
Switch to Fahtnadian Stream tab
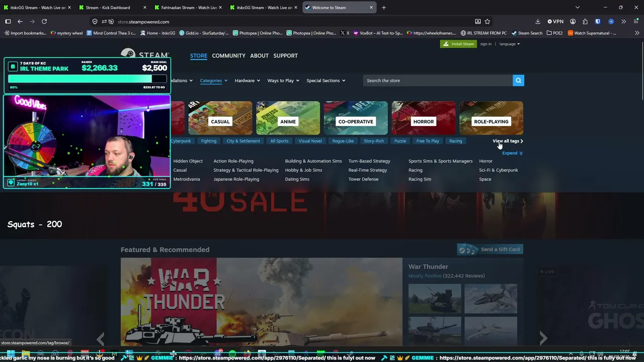coord(189,8)
